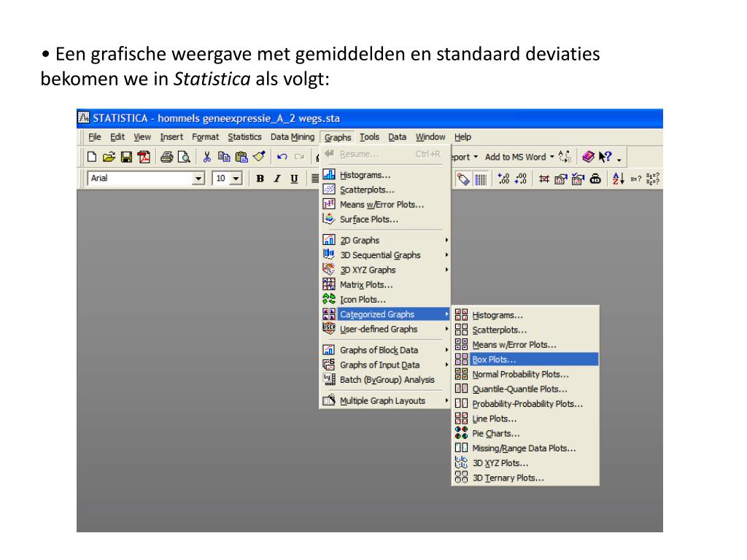747x560 pixels.
Task: Open the Data Mining menu
Action: tap(293, 136)
